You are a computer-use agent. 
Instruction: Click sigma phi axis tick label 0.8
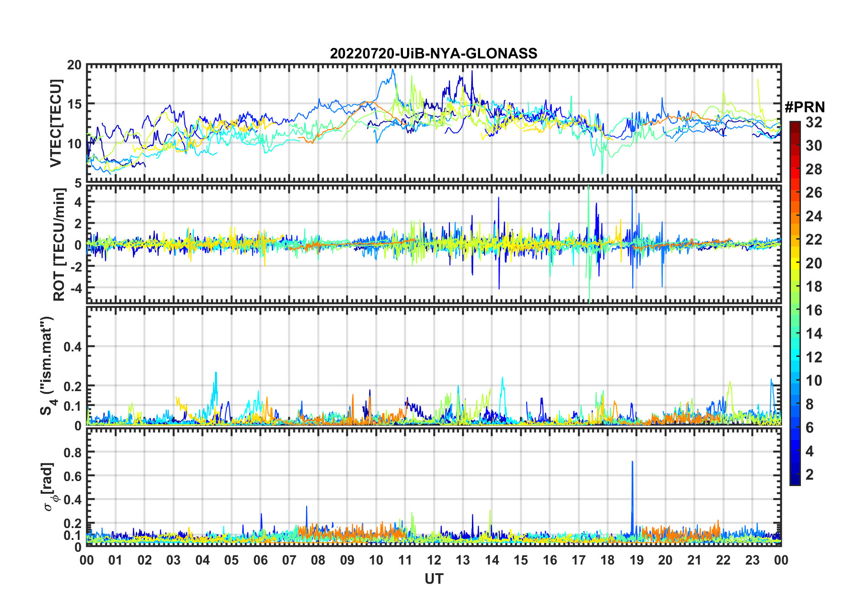[72, 452]
